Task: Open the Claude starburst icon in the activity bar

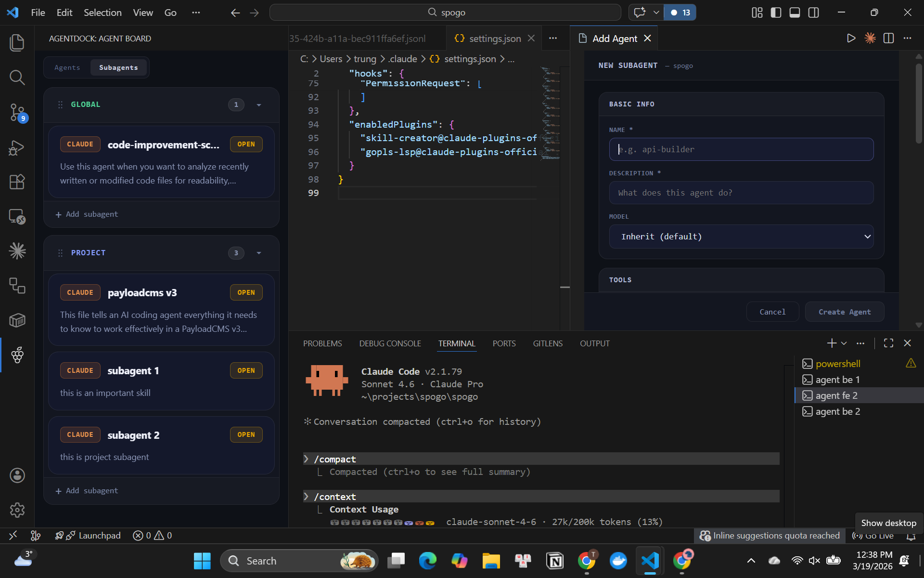Action: [17, 250]
